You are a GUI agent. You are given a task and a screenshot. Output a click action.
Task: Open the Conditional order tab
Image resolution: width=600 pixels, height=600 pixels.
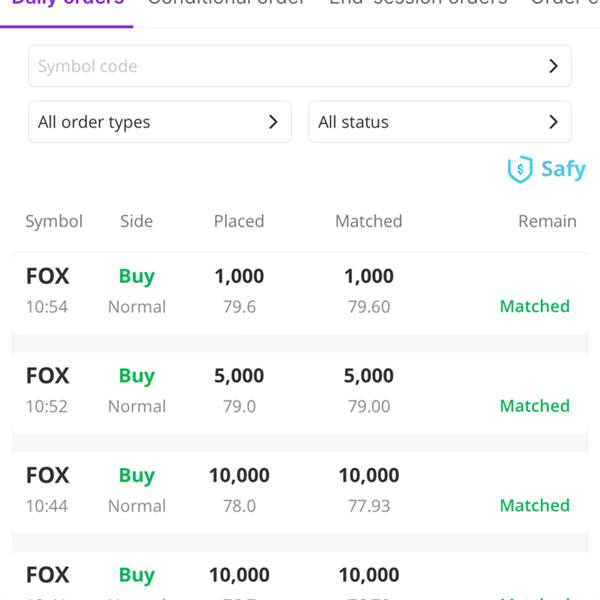point(226,4)
